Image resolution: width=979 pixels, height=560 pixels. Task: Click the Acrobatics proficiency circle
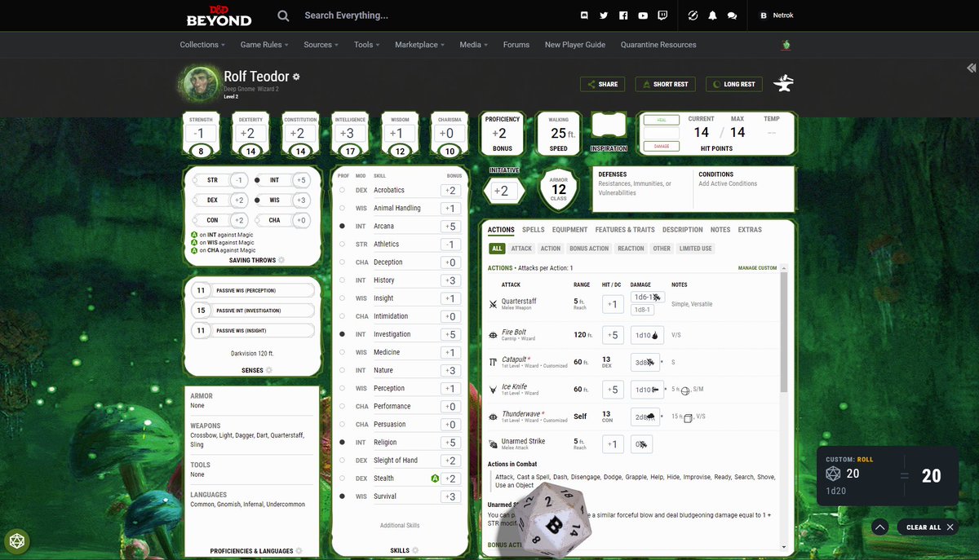pyautogui.click(x=342, y=190)
